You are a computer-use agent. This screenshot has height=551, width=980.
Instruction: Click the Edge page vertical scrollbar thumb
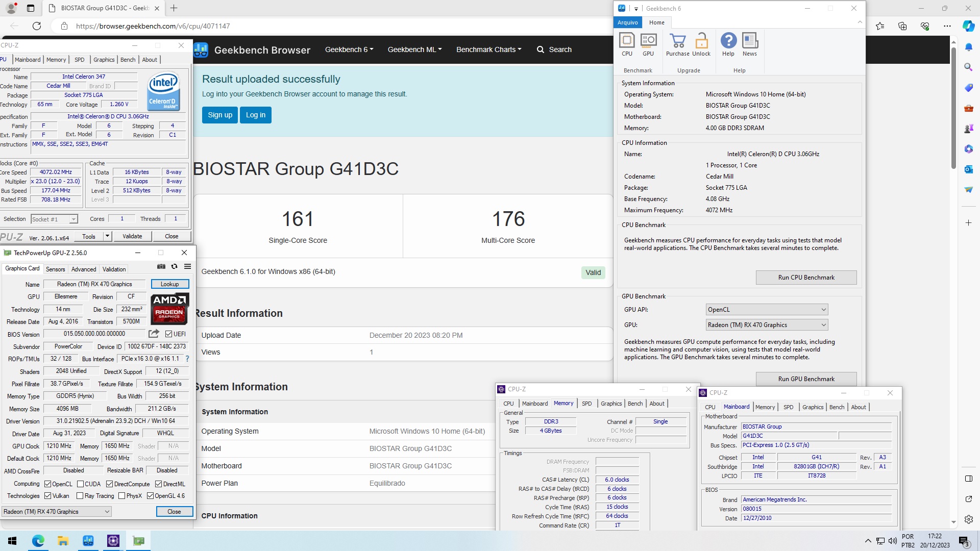(x=953, y=108)
